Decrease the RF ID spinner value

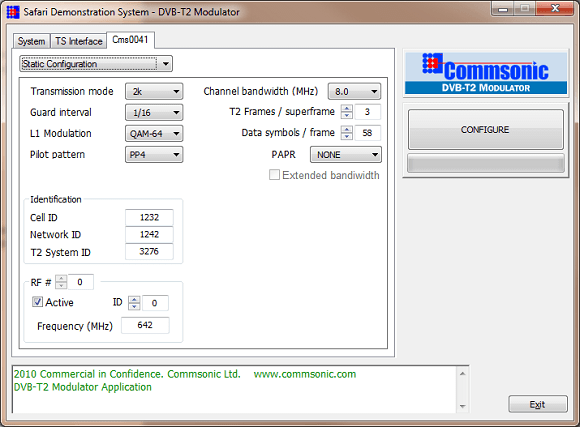click(x=134, y=306)
